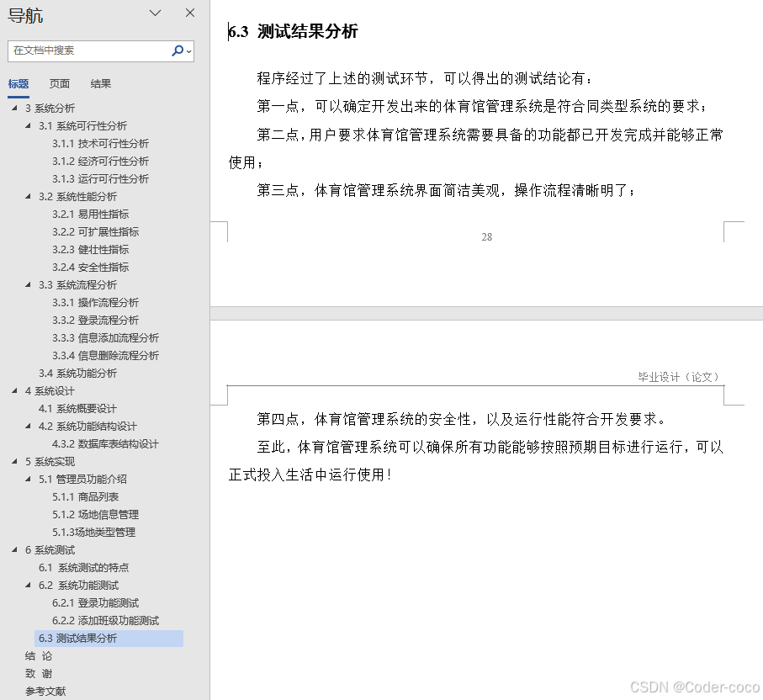
Task: Go to heading 6.1 系统测试的特点
Action: (83, 568)
